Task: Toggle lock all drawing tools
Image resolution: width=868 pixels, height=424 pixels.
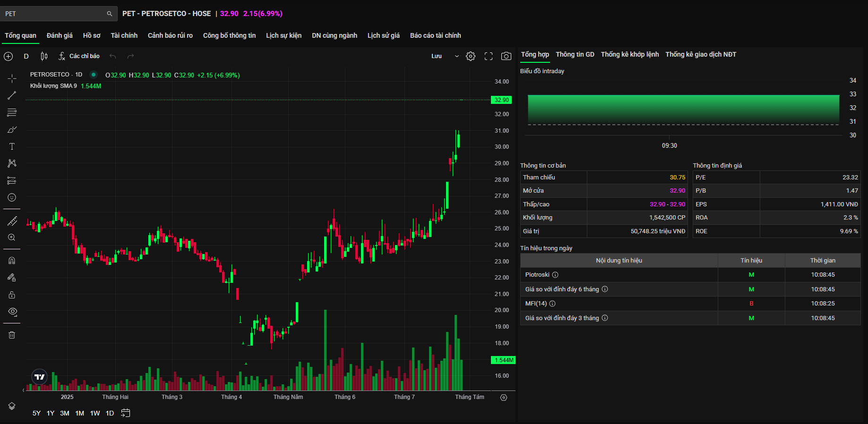Action: 12,295
